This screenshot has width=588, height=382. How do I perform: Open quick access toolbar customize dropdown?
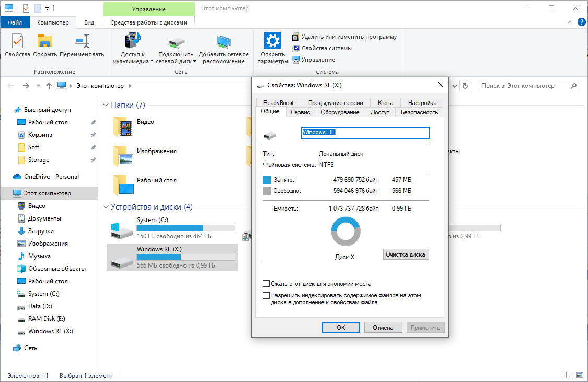coord(47,8)
